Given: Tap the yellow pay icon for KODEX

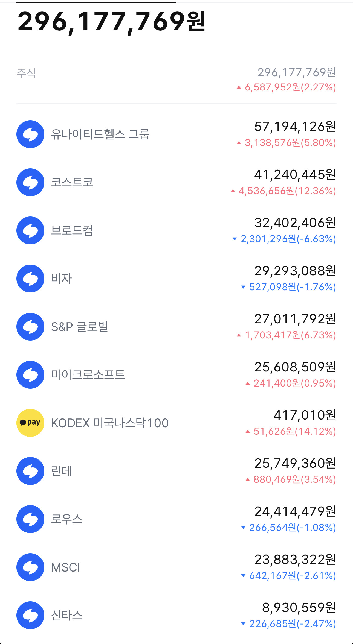Looking at the screenshot, I should click(x=30, y=423).
